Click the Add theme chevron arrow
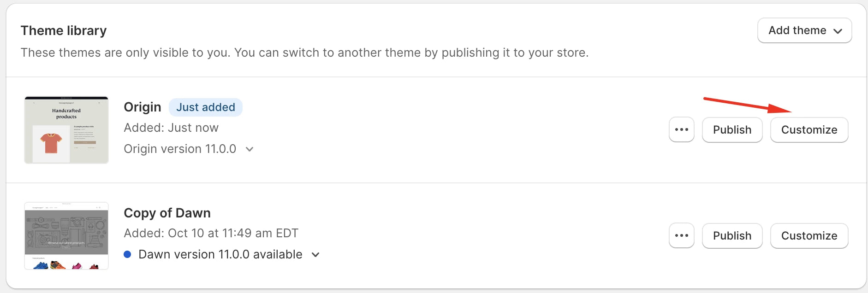 pos(839,31)
